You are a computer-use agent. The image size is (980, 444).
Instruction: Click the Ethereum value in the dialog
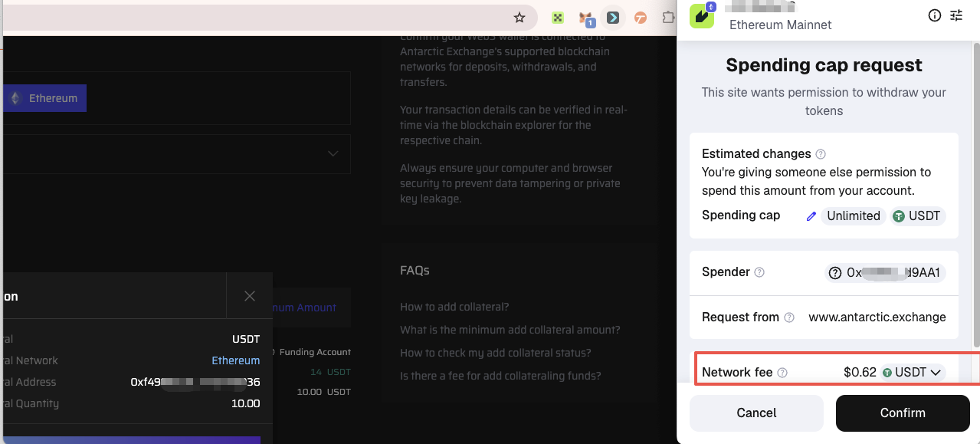[236, 360]
